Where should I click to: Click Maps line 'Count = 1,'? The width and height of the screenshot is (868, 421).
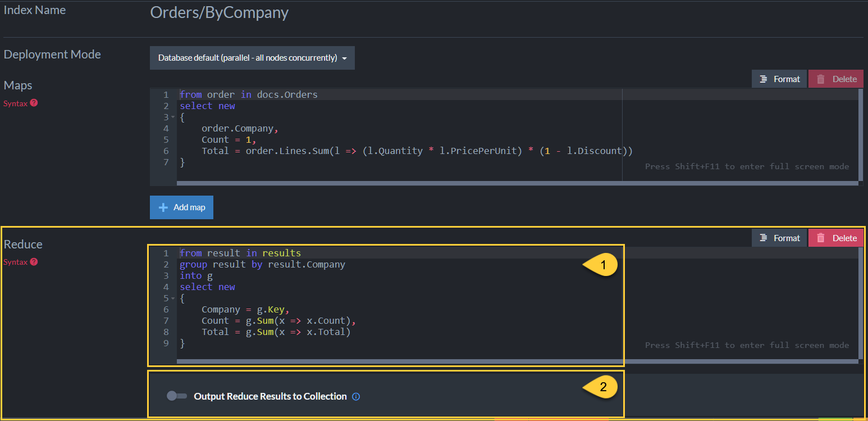229,139
